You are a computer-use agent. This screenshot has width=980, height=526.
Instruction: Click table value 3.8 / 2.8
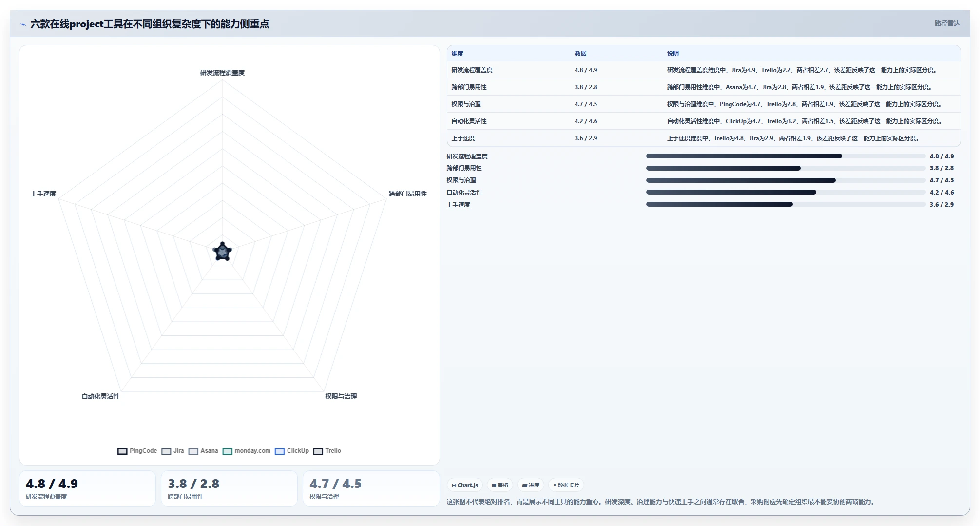(586, 87)
